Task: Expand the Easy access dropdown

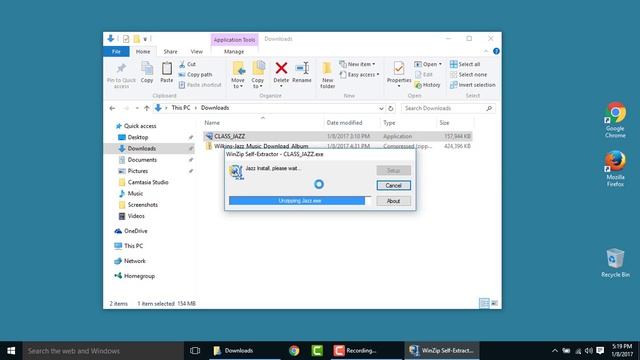Action: pos(360,74)
